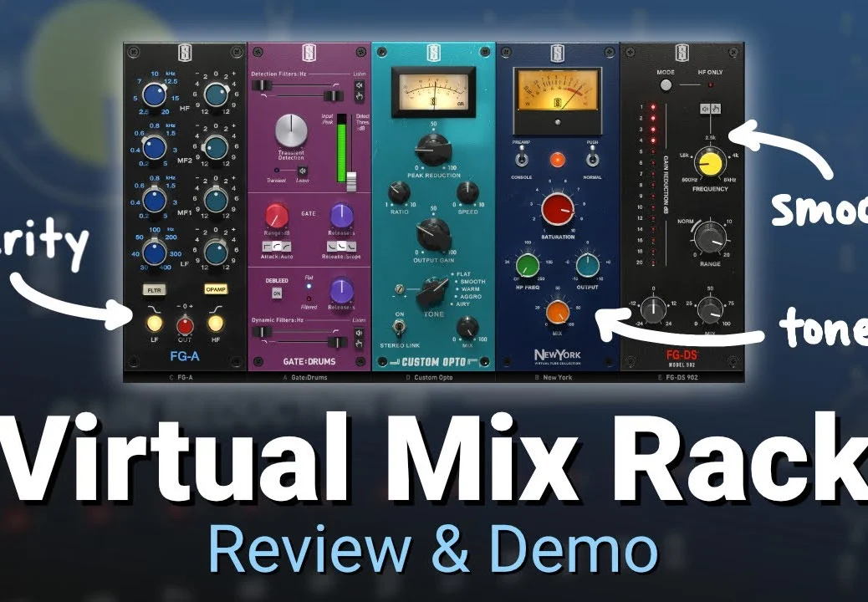
Task: Click the teal MF1 gain knob on FG-A
Action: coord(216,200)
